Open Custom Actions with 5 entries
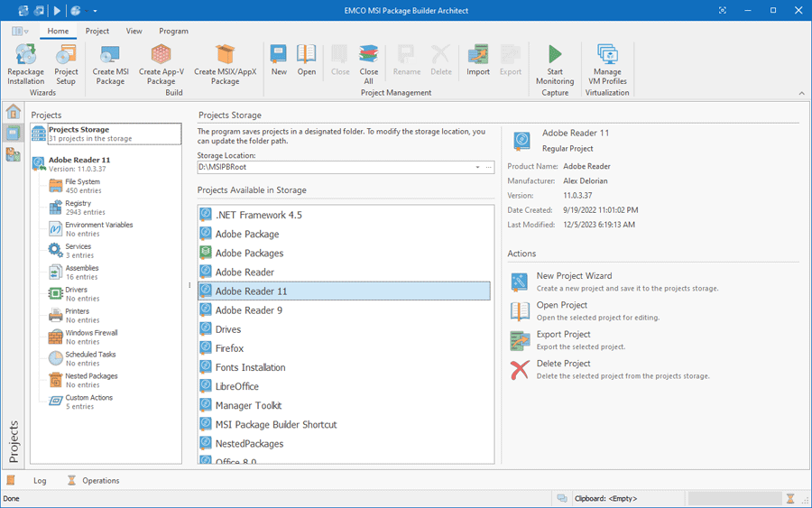The height and width of the screenshot is (508, 812). [80, 402]
